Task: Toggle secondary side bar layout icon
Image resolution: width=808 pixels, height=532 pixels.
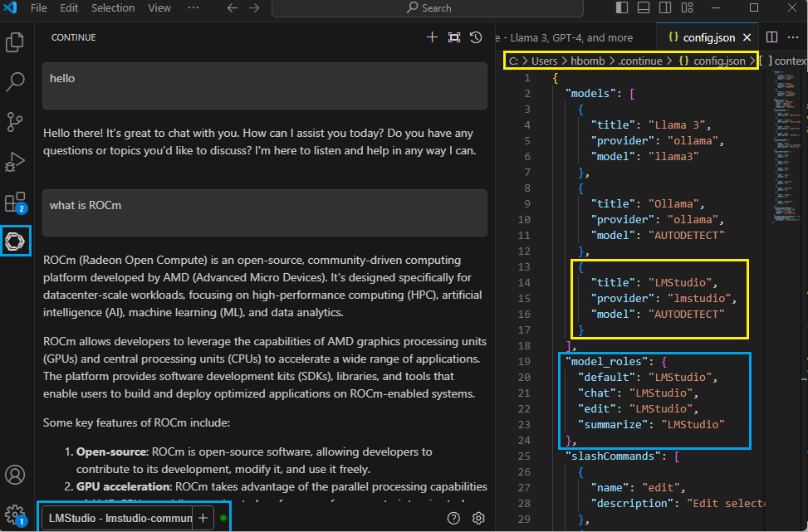Action: (665, 7)
